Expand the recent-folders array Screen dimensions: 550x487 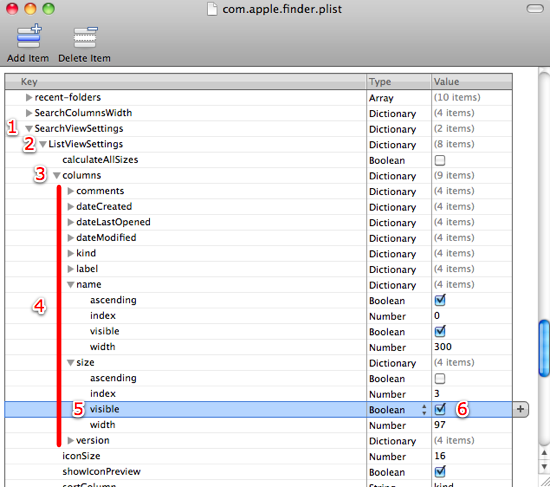[x=29, y=98]
